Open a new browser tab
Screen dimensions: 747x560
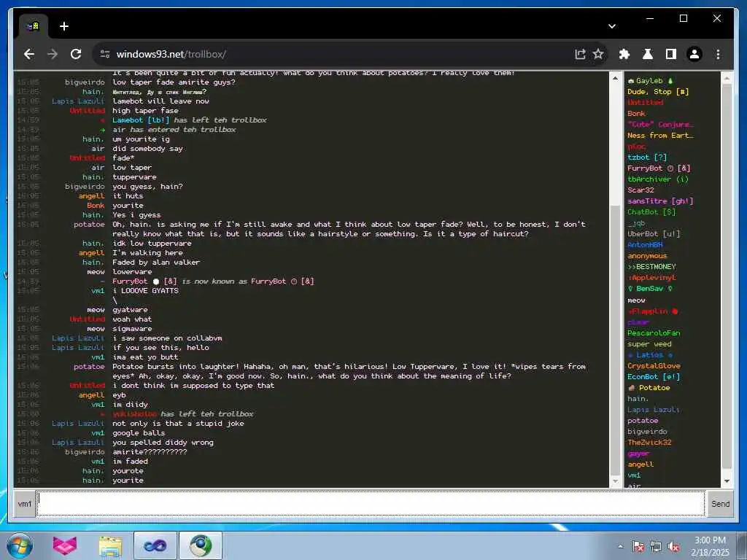click(x=64, y=26)
